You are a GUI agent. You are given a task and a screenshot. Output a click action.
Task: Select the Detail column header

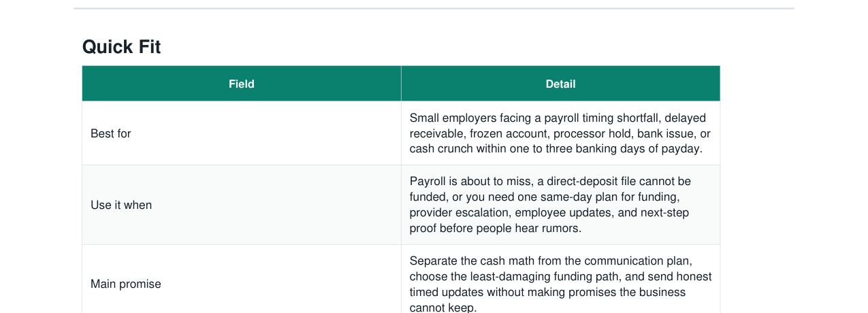(560, 84)
